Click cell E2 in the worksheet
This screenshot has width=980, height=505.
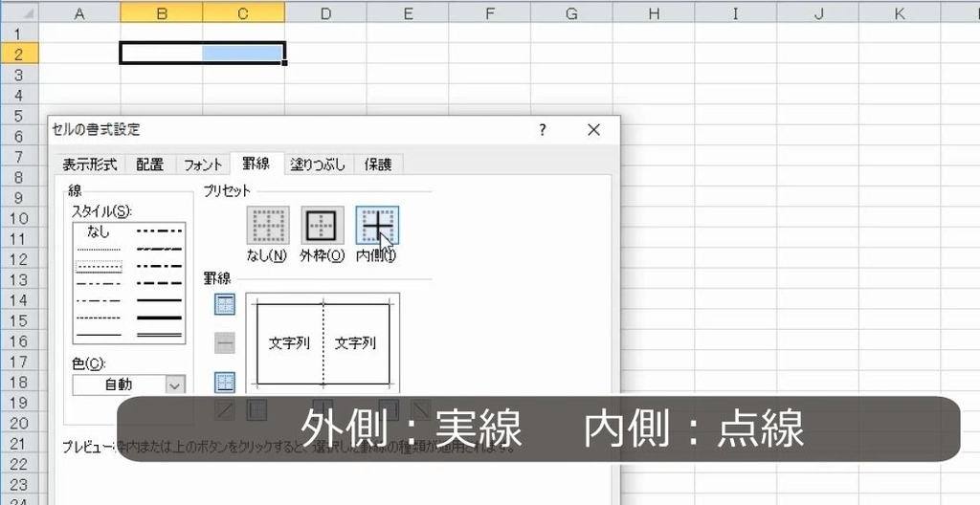click(408, 54)
